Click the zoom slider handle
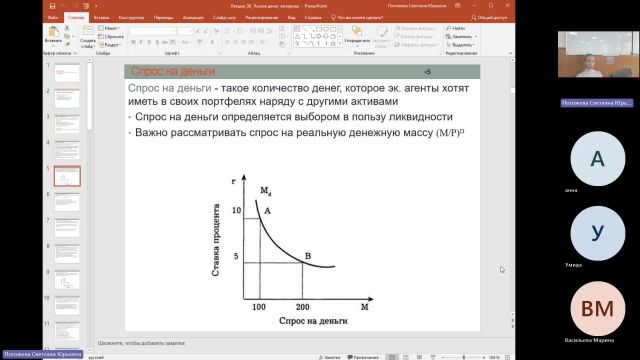The height and width of the screenshot is (360, 640). [464, 357]
